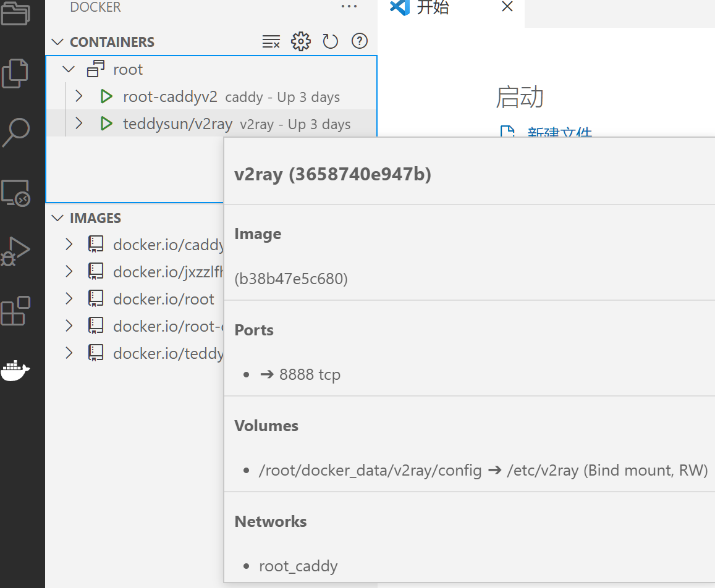The width and height of the screenshot is (715, 588).
Task: Select root-caddyv2 container row
Action: (x=211, y=96)
